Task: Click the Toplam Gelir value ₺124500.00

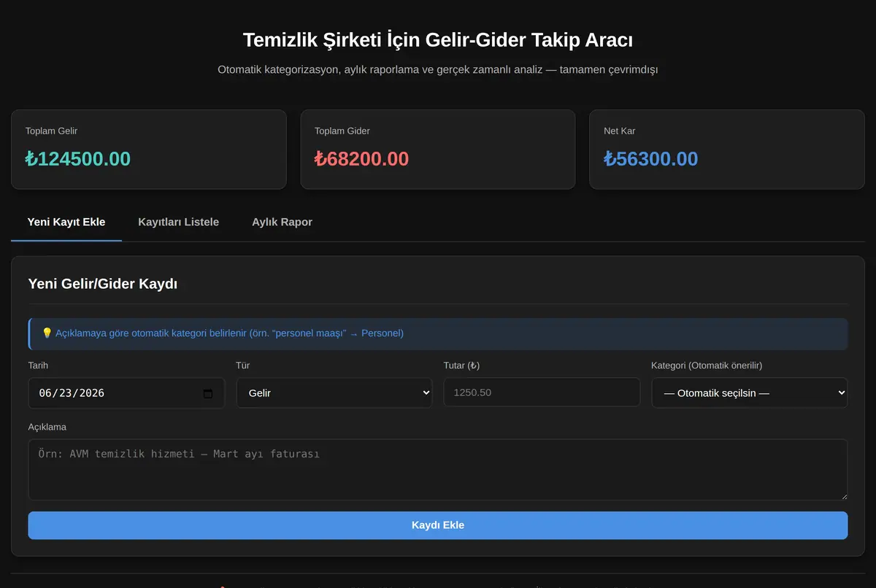Action: 78,158
